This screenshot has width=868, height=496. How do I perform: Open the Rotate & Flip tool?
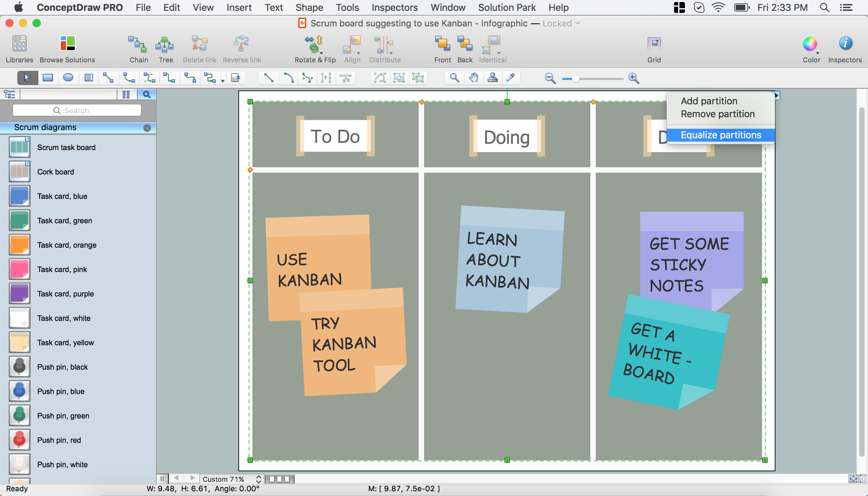pos(314,44)
